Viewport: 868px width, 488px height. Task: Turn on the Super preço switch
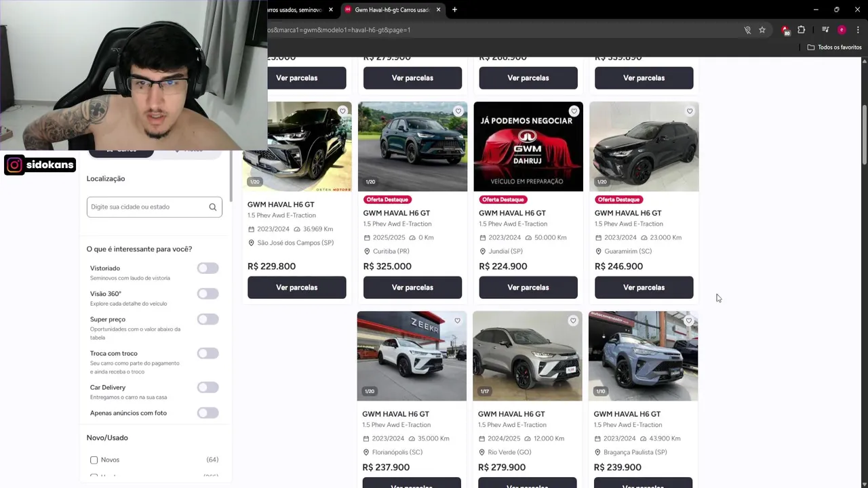click(x=208, y=319)
